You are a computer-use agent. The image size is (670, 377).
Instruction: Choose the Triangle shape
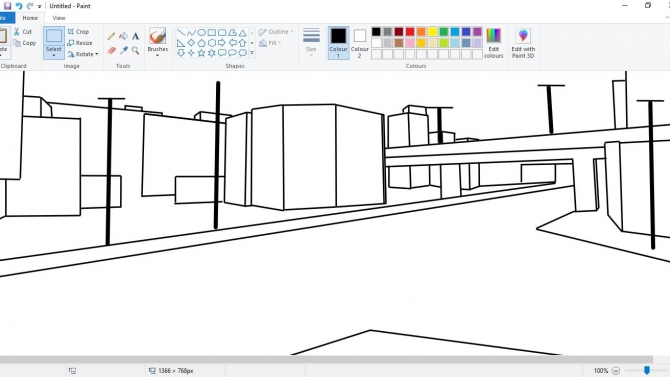coord(242,32)
